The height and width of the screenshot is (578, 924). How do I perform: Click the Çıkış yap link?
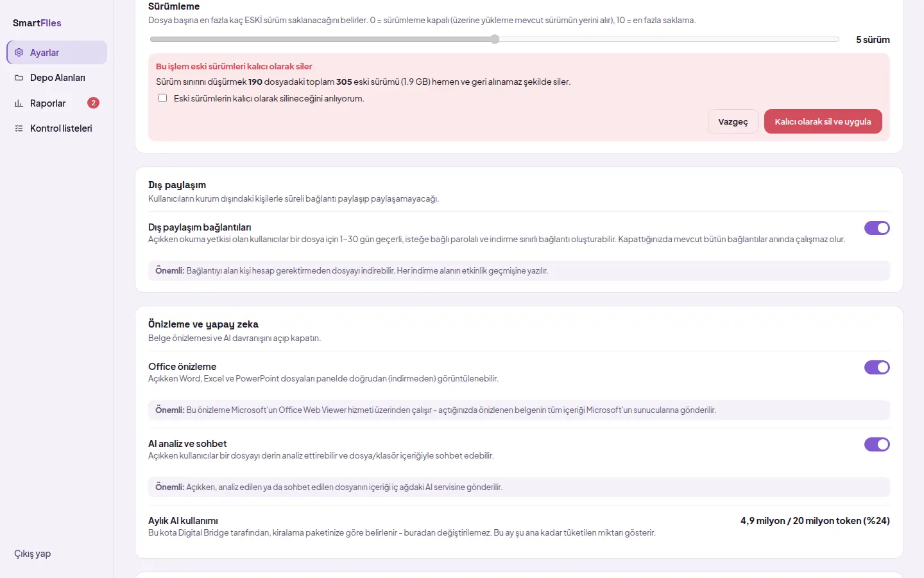coord(33,554)
